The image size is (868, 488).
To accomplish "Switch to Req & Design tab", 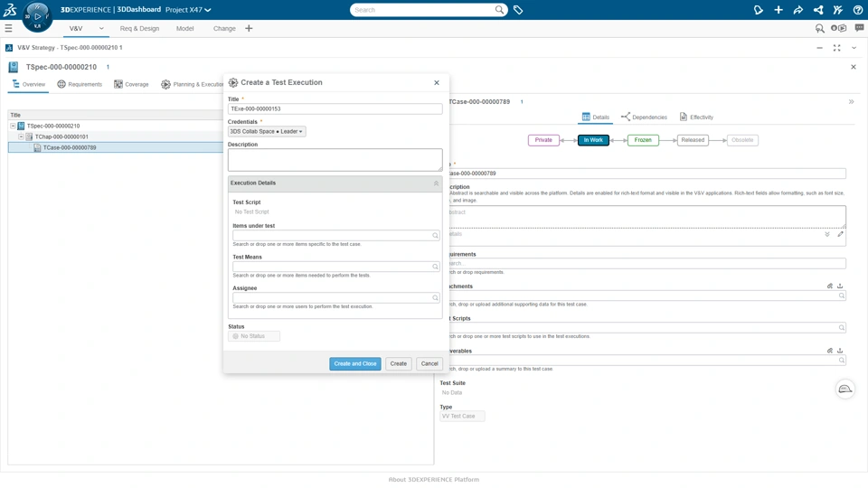I will click(x=139, y=28).
